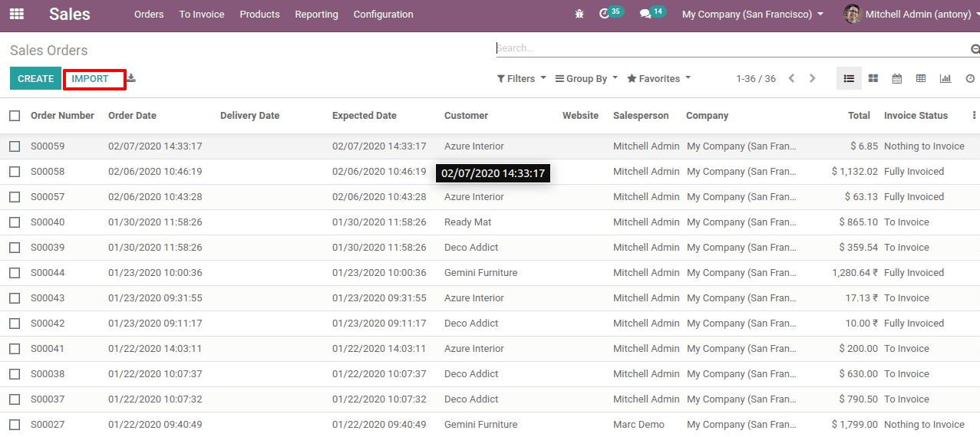Switch to activity view clock icon

[970, 78]
